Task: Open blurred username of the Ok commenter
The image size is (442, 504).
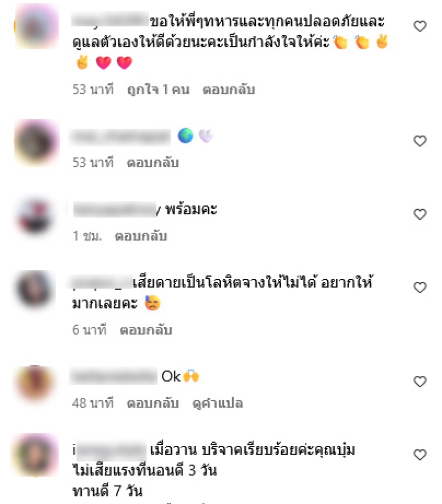Action: [x=113, y=376]
